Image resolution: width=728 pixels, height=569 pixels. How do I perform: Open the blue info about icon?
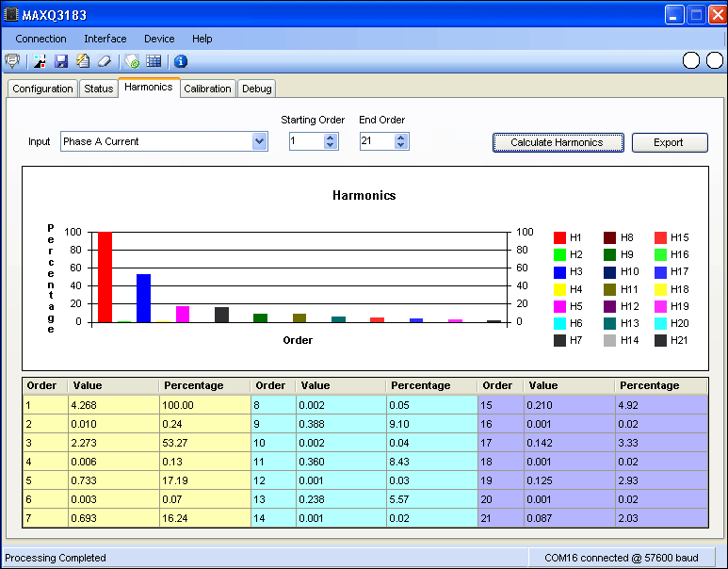coord(181,61)
